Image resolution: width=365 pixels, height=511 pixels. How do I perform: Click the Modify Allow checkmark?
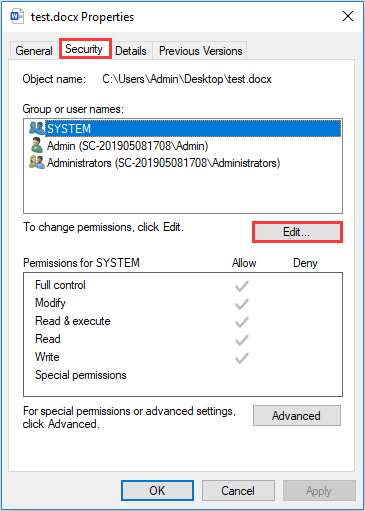tap(242, 304)
